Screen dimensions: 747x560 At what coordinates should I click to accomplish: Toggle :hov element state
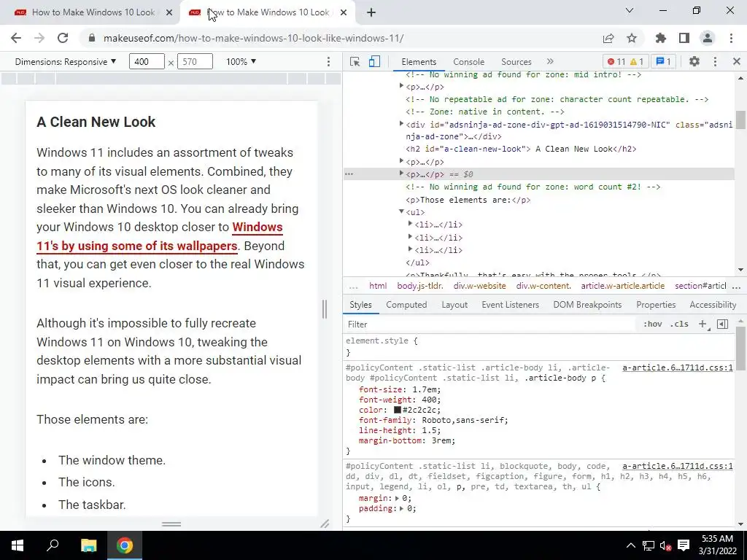tap(652, 324)
